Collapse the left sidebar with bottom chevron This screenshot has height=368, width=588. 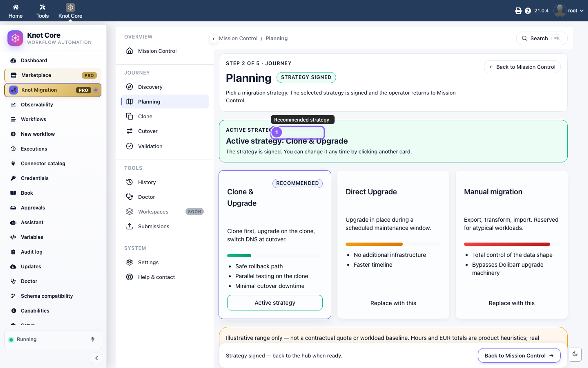point(96,358)
